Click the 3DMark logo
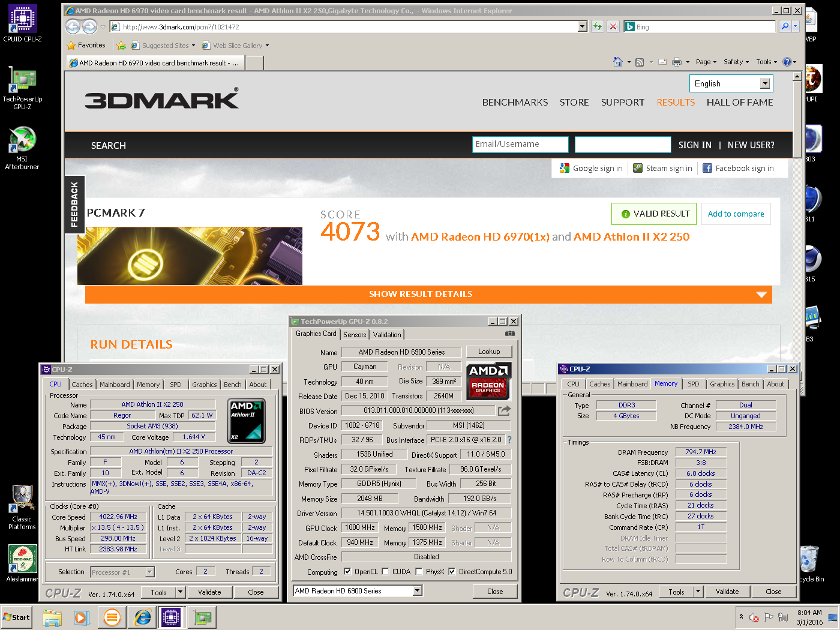840x630 pixels. tap(161, 99)
